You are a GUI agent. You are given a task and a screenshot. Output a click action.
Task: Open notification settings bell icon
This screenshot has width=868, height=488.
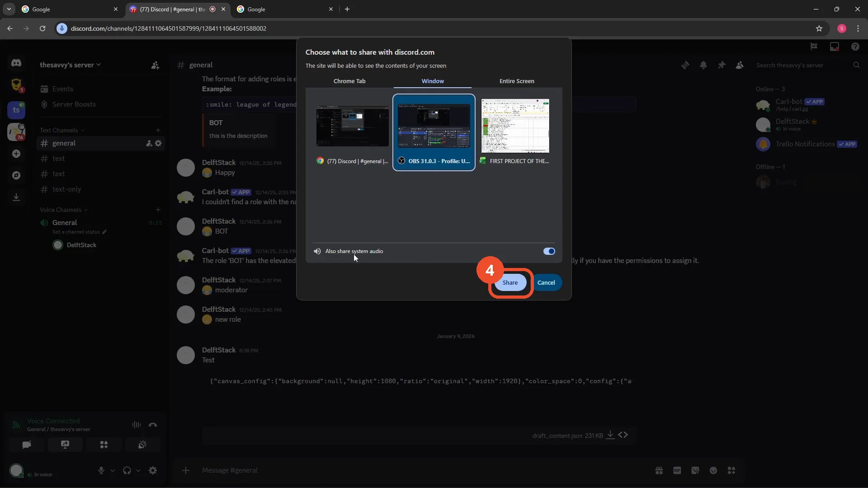(703, 65)
